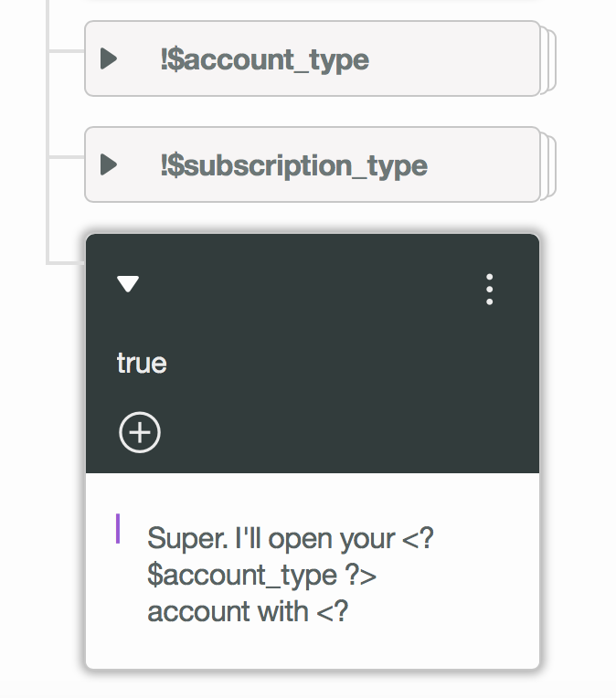Viewport: 616px width, 698px height.
Task: Click the purple bar beside the response text
Action: pyautogui.click(x=118, y=529)
